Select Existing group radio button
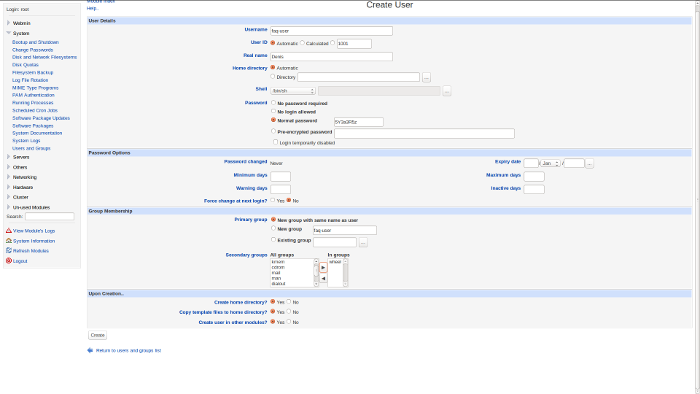 (274, 240)
